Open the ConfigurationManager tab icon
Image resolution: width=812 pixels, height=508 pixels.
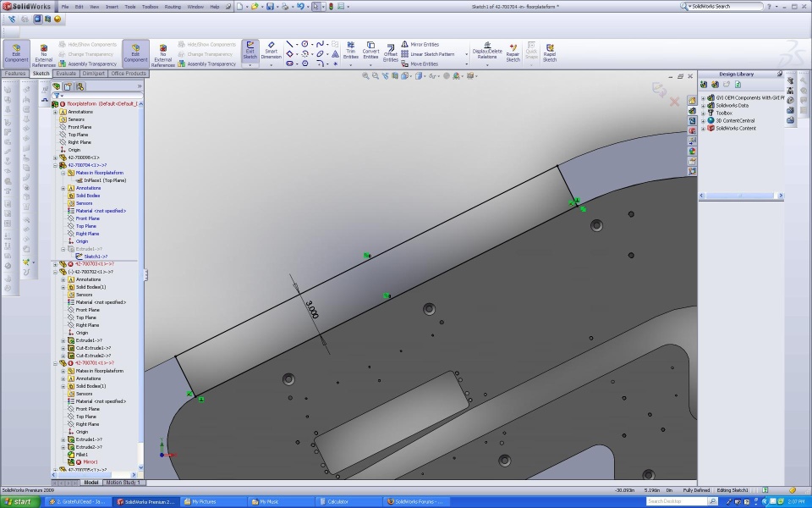click(80, 86)
